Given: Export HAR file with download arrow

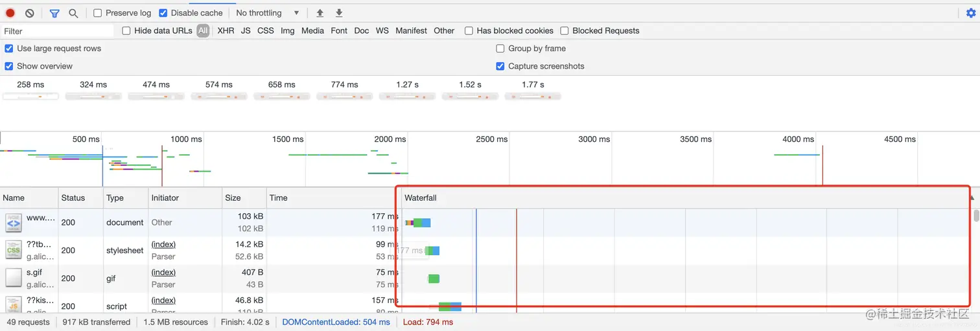Looking at the screenshot, I should 339,13.
